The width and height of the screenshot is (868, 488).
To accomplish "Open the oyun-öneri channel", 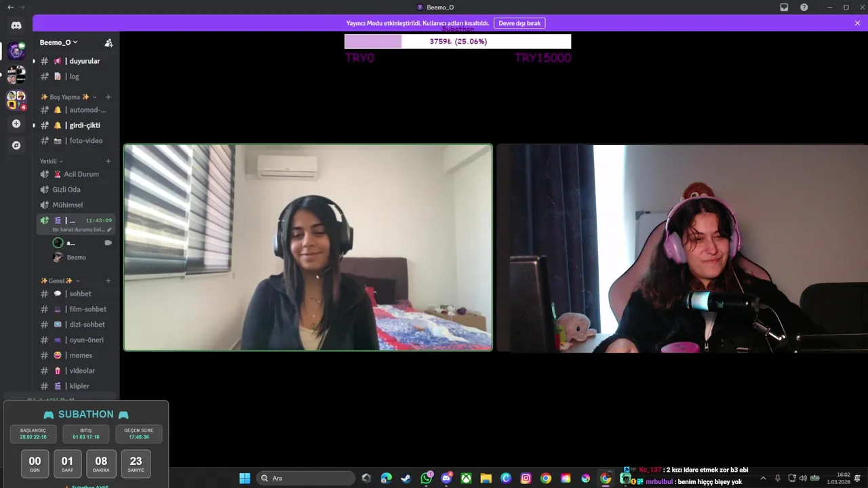I will point(76,340).
